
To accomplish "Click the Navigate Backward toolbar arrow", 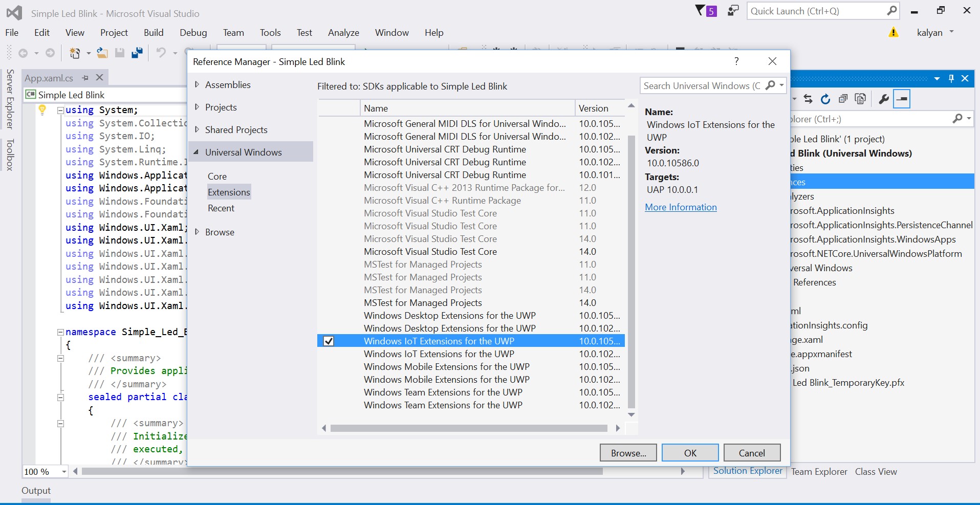I will [x=23, y=53].
